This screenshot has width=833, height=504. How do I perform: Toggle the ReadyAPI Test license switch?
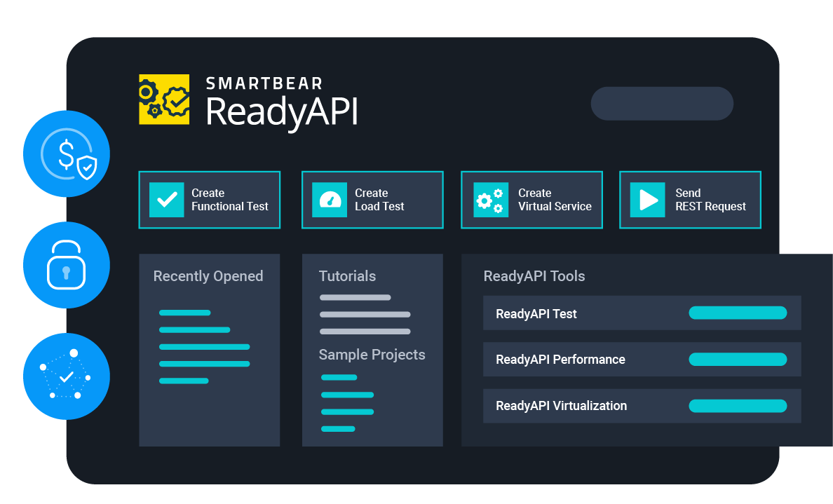[738, 313]
